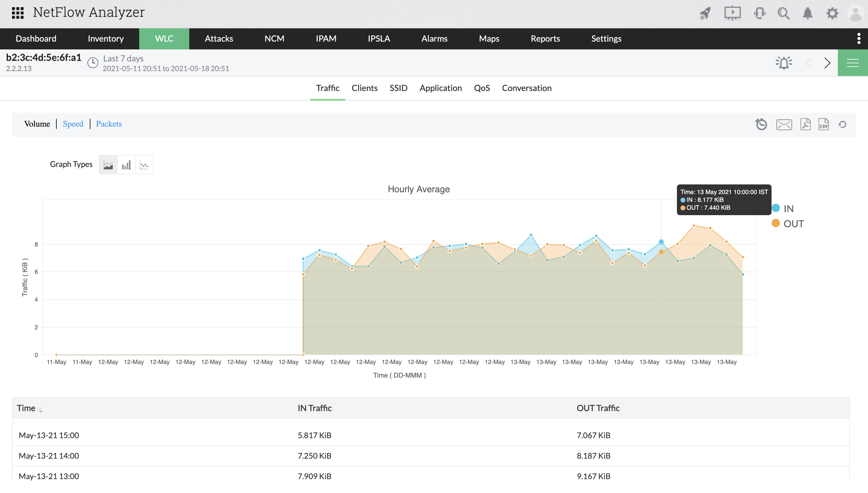
Task: Export data as CSV icon
Action: [x=823, y=124]
